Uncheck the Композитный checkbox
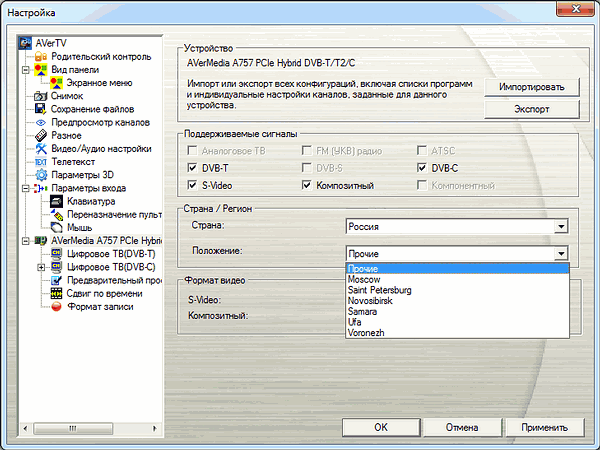The height and width of the screenshot is (450, 600). 307,185
